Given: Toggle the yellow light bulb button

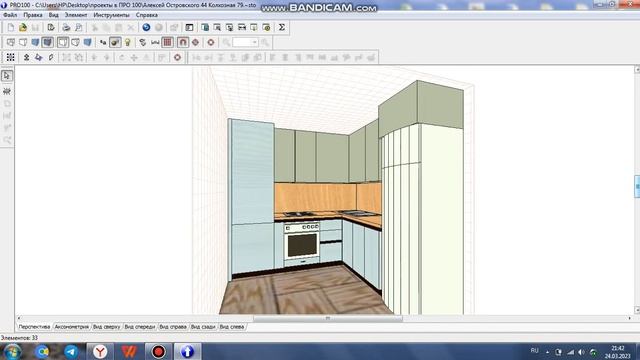Looking at the screenshot, I should click(127, 42).
